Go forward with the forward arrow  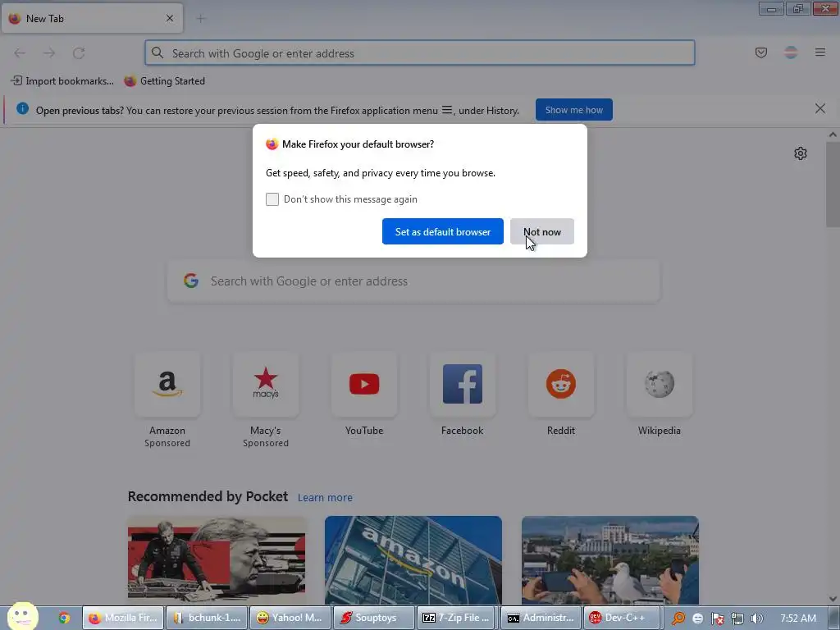pyautogui.click(x=49, y=53)
